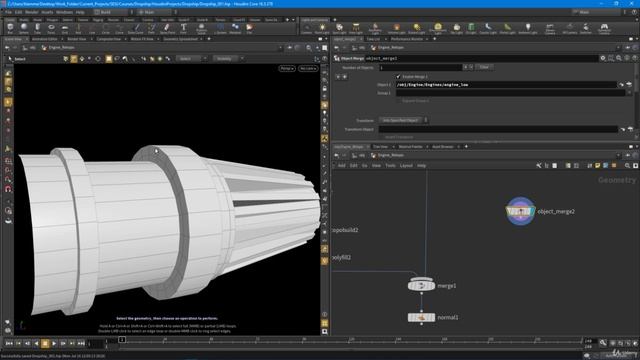The width and height of the screenshot is (640, 360).
Task: Open the network editor Add menu
Action: [x=342, y=166]
